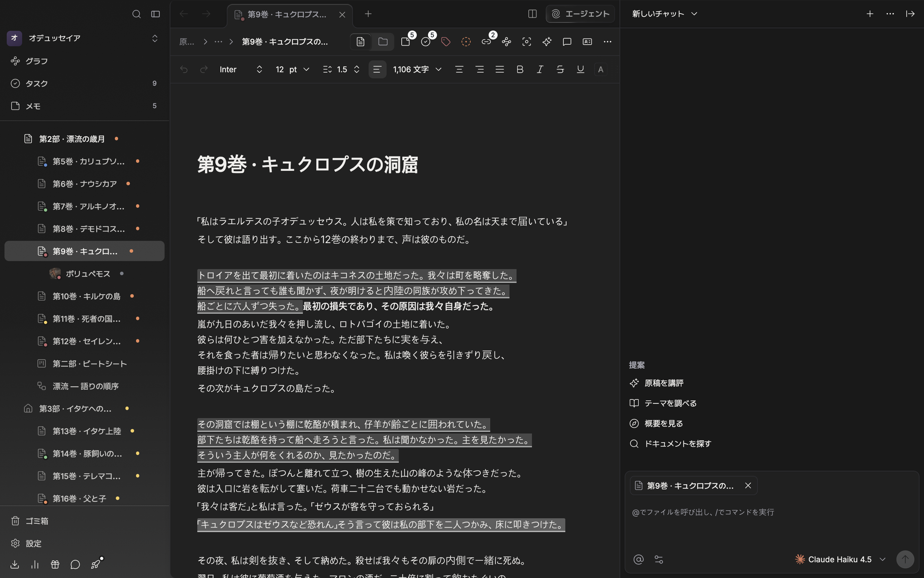
Task: Open the links icon with badge 2
Action: (x=486, y=42)
